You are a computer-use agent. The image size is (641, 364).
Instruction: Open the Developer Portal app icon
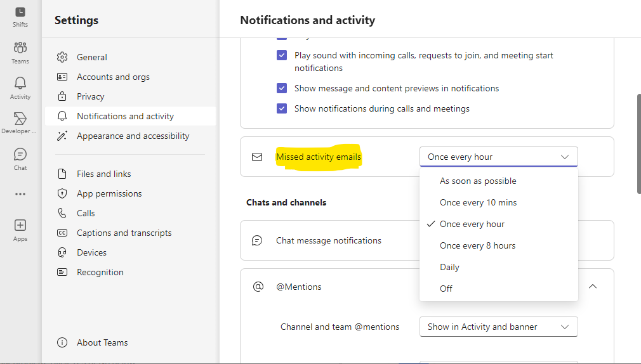coord(19,123)
